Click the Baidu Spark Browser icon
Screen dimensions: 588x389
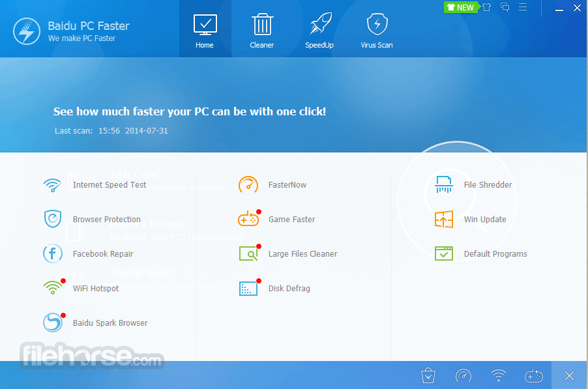(53, 323)
